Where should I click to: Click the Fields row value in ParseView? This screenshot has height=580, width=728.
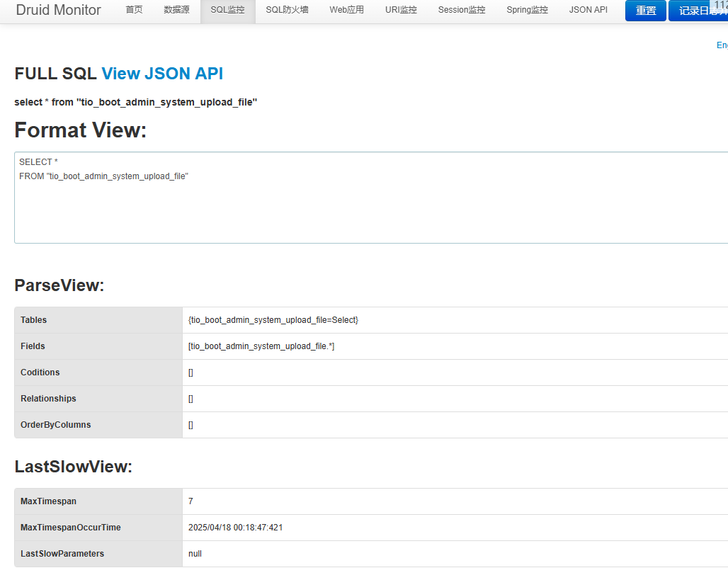click(x=261, y=346)
